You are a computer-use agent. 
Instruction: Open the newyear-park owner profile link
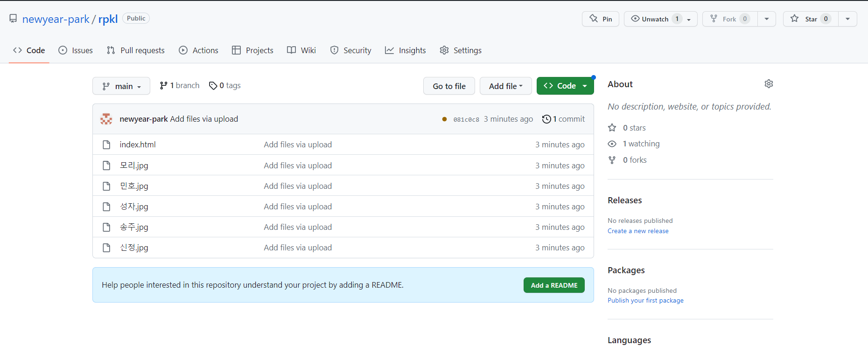tap(56, 19)
